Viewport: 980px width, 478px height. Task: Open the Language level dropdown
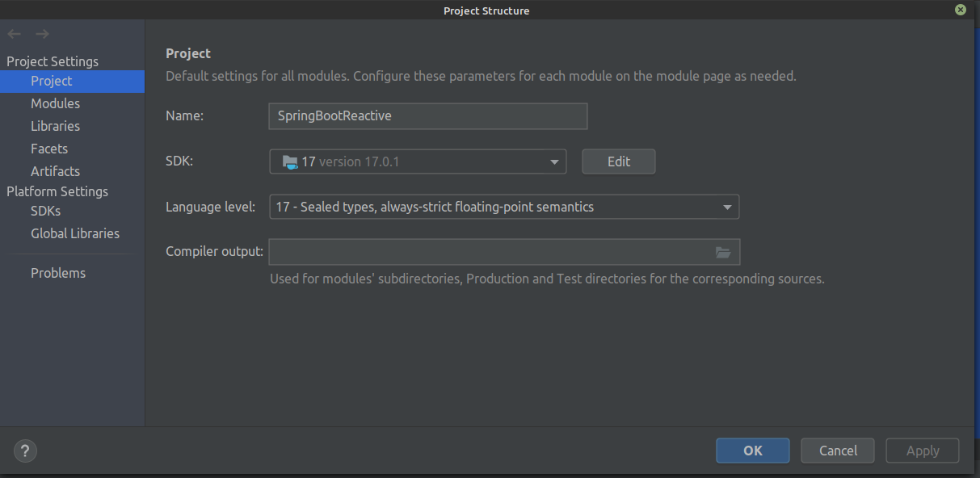coord(504,207)
